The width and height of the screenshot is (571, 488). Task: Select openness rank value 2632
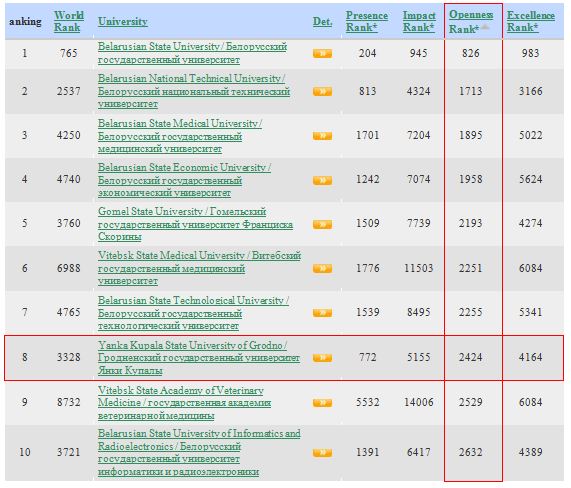pos(470,452)
